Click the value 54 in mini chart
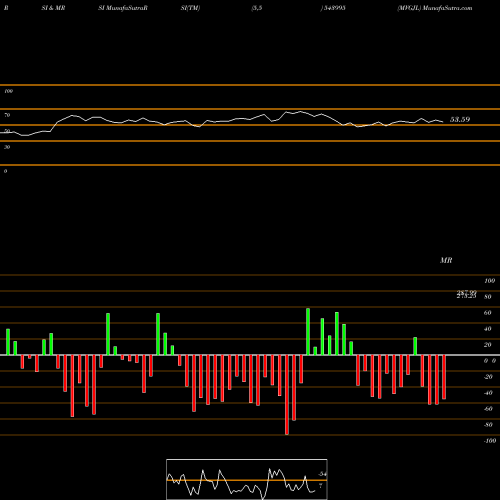500x500 pixels. pyautogui.click(x=322, y=474)
